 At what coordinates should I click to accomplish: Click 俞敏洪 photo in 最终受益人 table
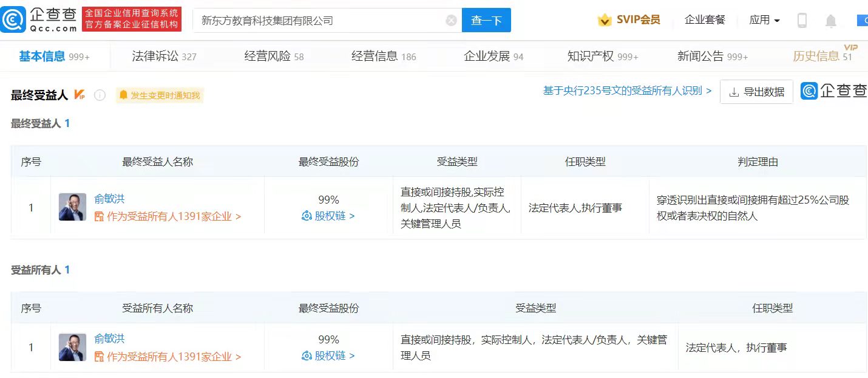(x=72, y=207)
